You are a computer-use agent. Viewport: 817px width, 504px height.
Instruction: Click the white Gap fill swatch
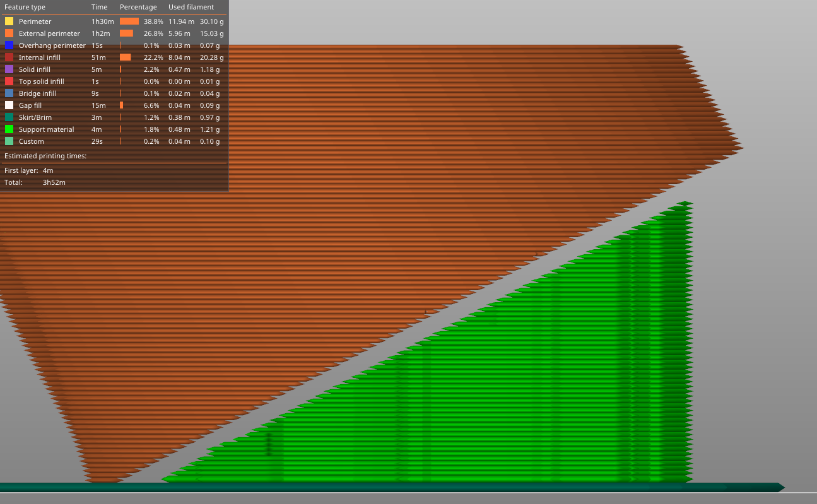point(9,105)
